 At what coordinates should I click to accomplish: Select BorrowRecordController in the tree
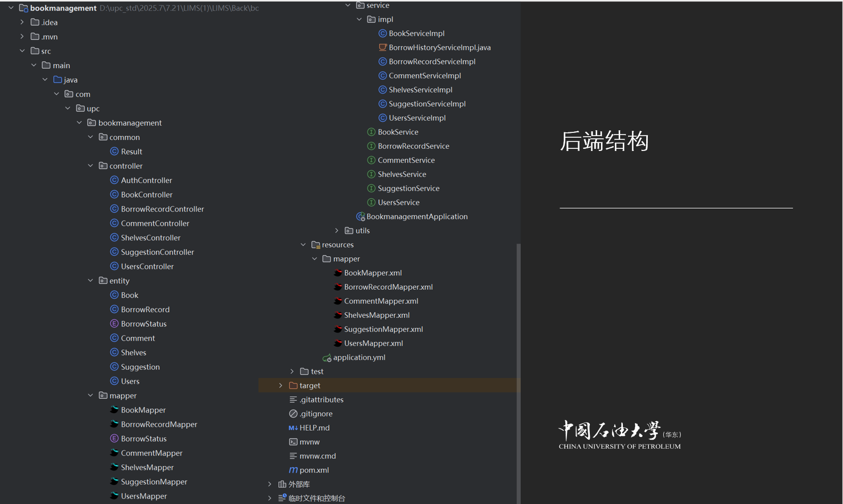162,209
